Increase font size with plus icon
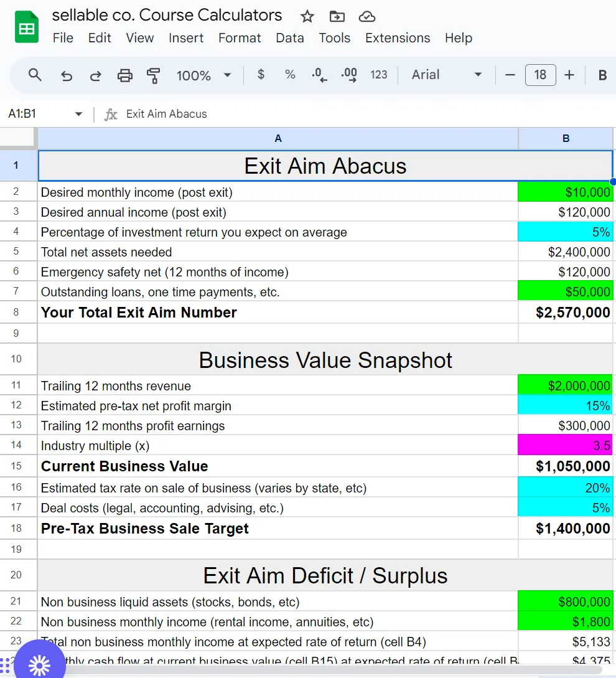This screenshot has height=678, width=616. click(x=569, y=75)
